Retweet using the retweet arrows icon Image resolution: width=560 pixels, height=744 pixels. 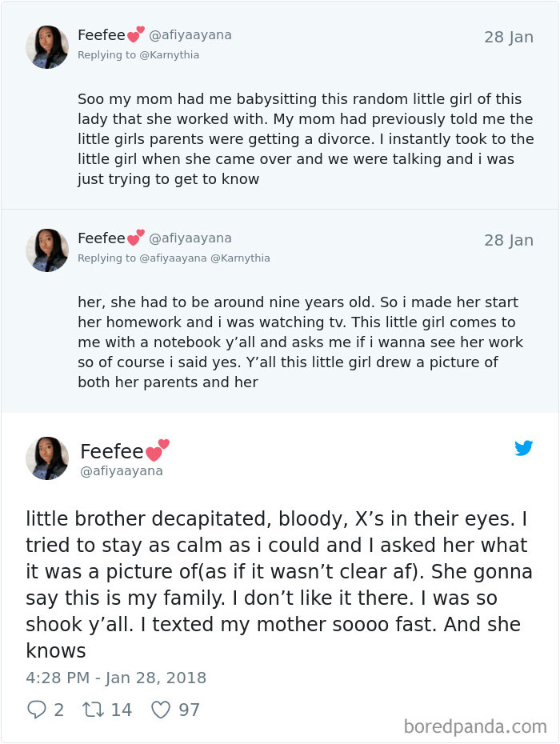click(x=91, y=710)
